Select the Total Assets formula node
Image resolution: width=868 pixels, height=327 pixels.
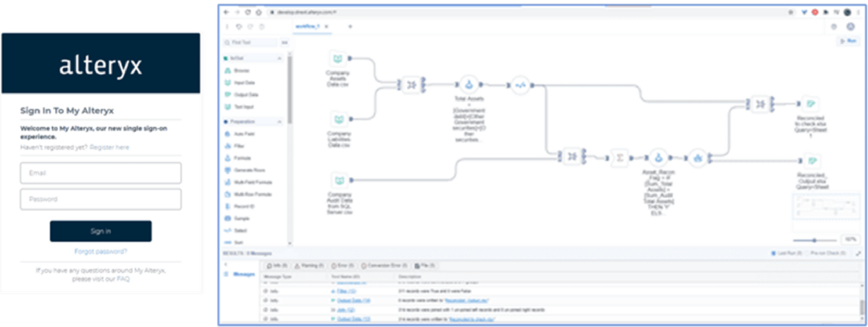[469, 84]
